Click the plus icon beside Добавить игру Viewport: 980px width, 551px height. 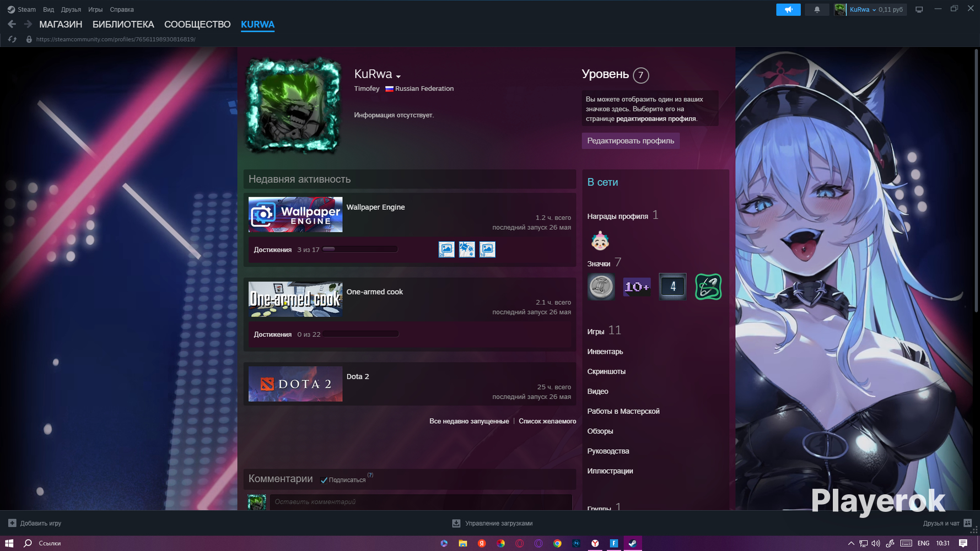[x=12, y=523]
